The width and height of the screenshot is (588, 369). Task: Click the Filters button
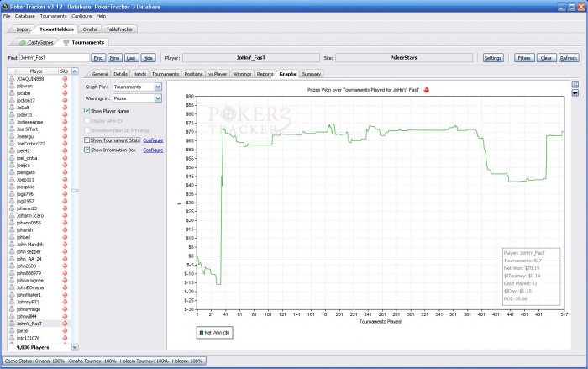pos(524,58)
